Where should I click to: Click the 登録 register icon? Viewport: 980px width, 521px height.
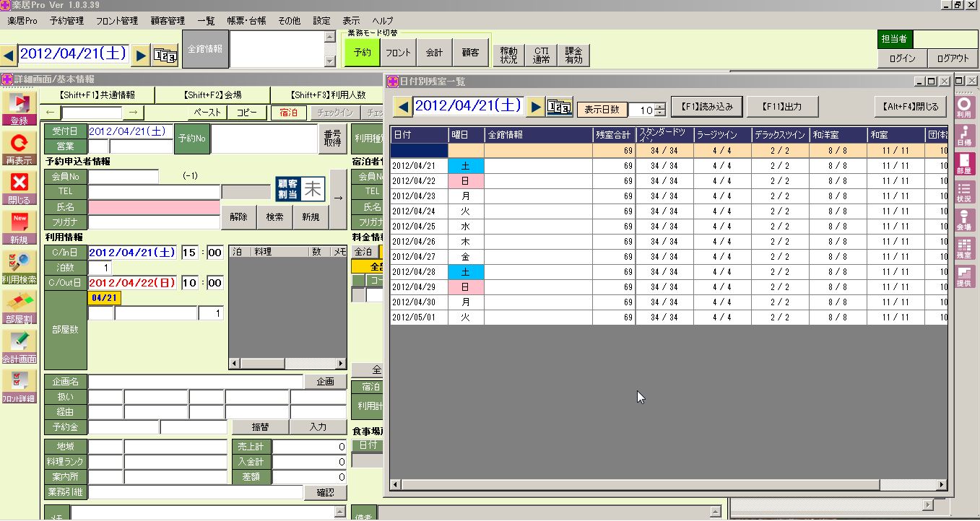pos(19,108)
